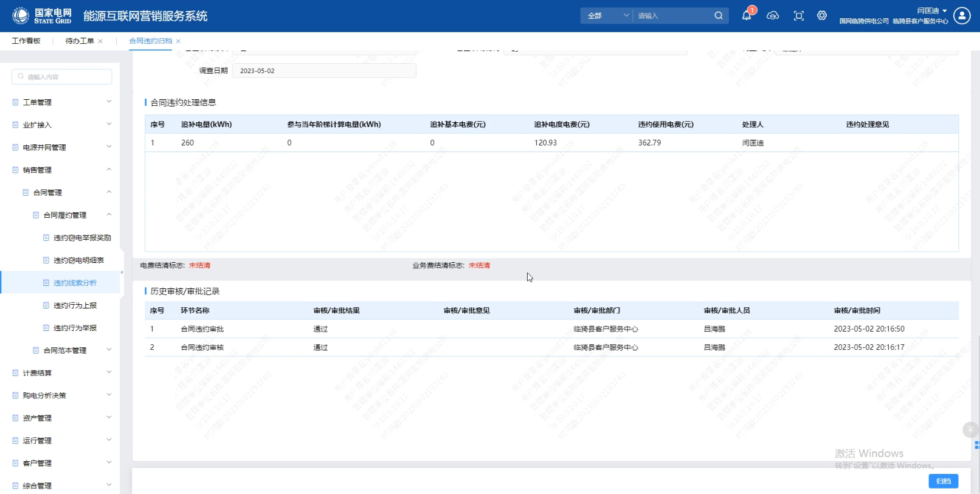The width and height of the screenshot is (980, 494).
Task: Click the scroll-to-top arrow icon
Action: 970,430
